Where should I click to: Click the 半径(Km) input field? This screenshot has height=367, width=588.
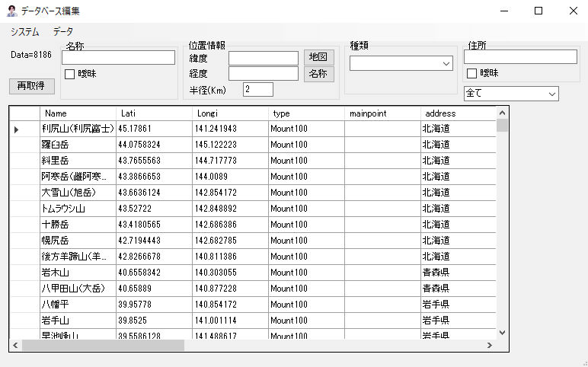point(257,90)
